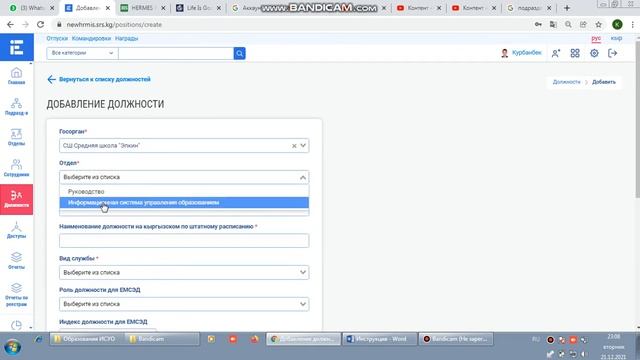Viewport: 640px width, 360px height.
Task: Open the grid apps icon in header
Action: point(575,53)
